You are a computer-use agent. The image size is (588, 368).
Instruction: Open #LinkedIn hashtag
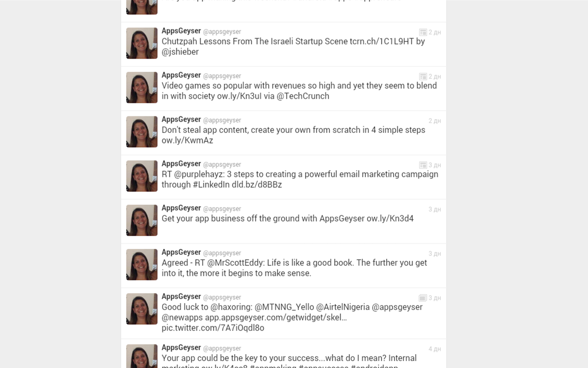click(211, 184)
